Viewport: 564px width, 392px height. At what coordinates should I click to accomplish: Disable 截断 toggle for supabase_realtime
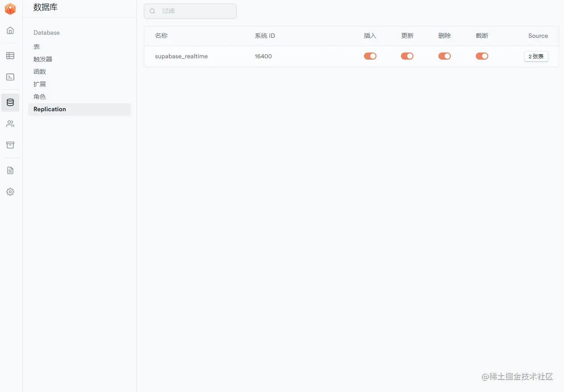(x=482, y=56)
